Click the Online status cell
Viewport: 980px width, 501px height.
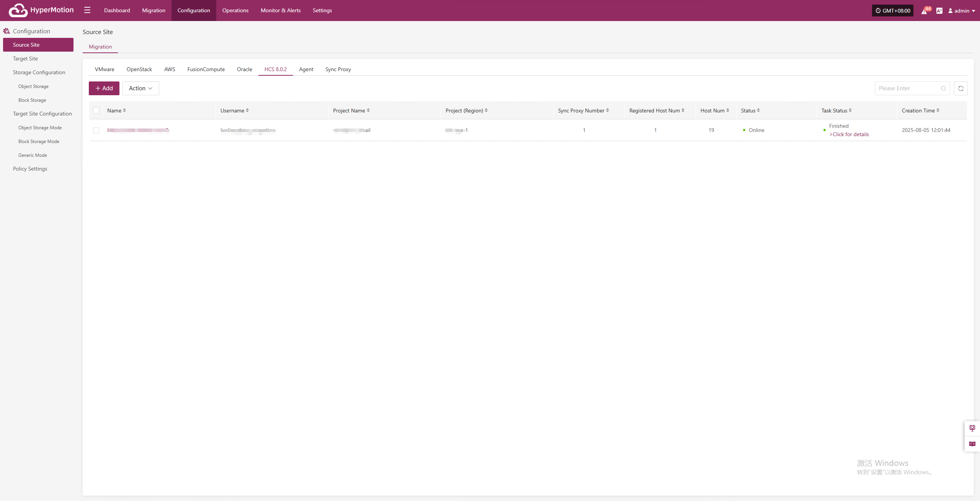point(753,130)
